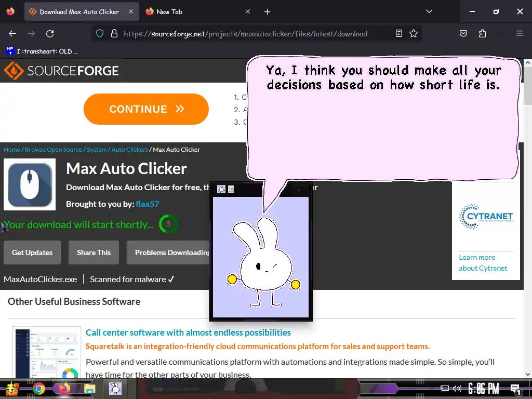
Task: Click the Max Auto Clicker mouse icon
Action: [30, 184]
